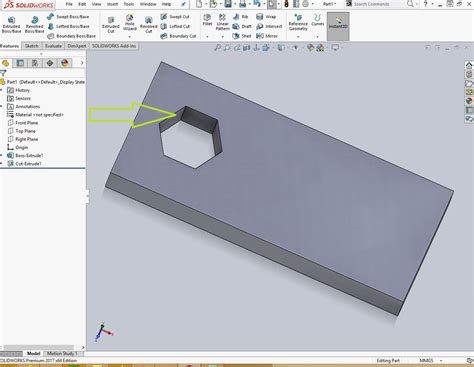Select the Swept Cut feature
Viewport: 474px width, 367px height.
(x=175, y=17)
